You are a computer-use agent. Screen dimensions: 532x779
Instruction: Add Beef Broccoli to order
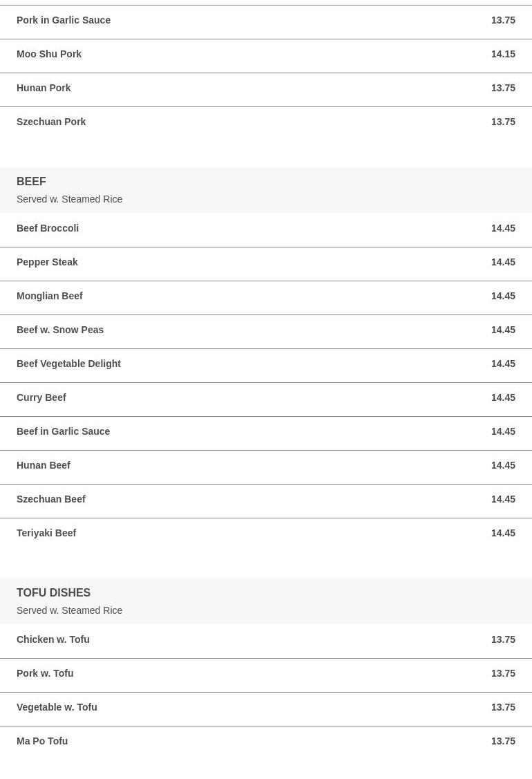(x=266, y=229)
